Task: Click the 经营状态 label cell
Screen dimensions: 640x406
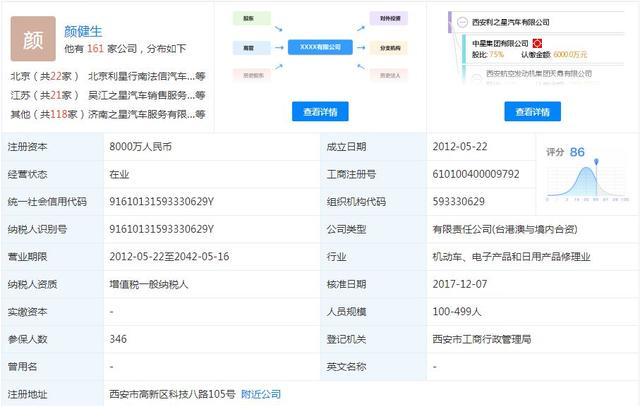Action: pyautogui.click(x=53, y=174)
